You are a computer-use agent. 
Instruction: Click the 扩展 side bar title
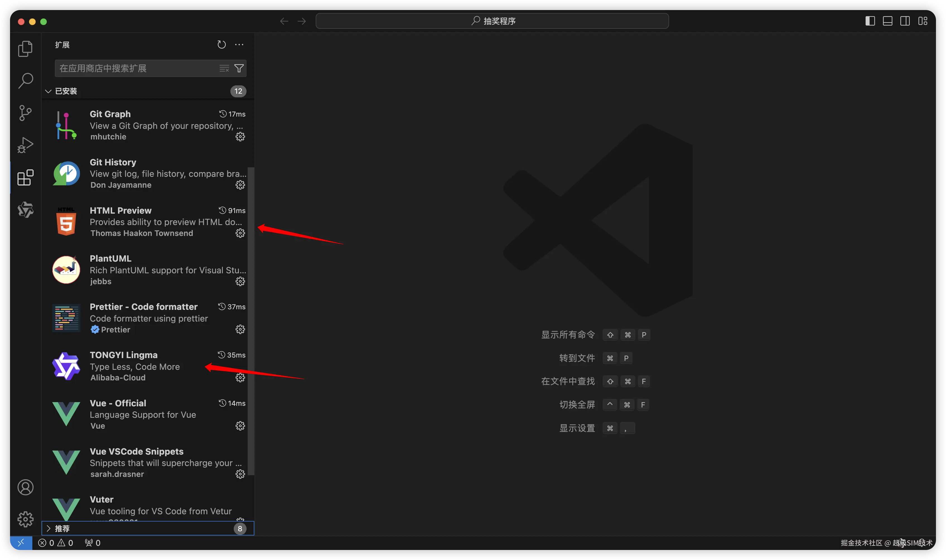pyautogui.click(x=62, y=45)
